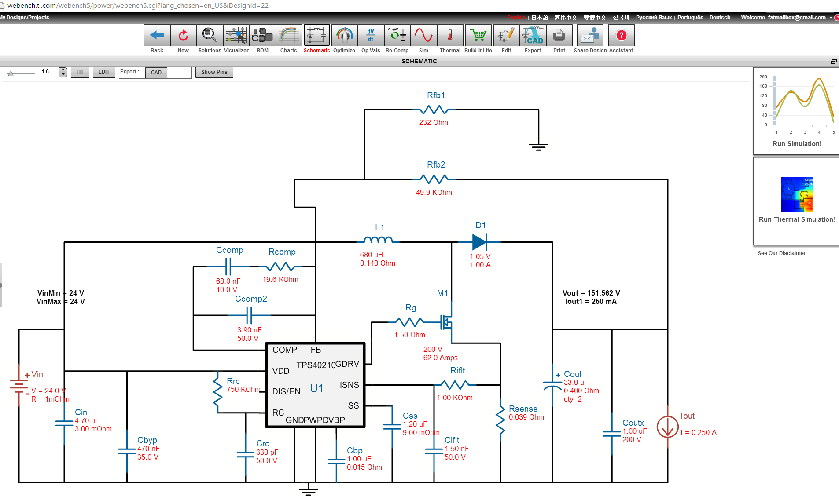Screen dimensions: 839x504
Task: Click the Vout = 151.562 V label
Action: click(x=591, y=293)
